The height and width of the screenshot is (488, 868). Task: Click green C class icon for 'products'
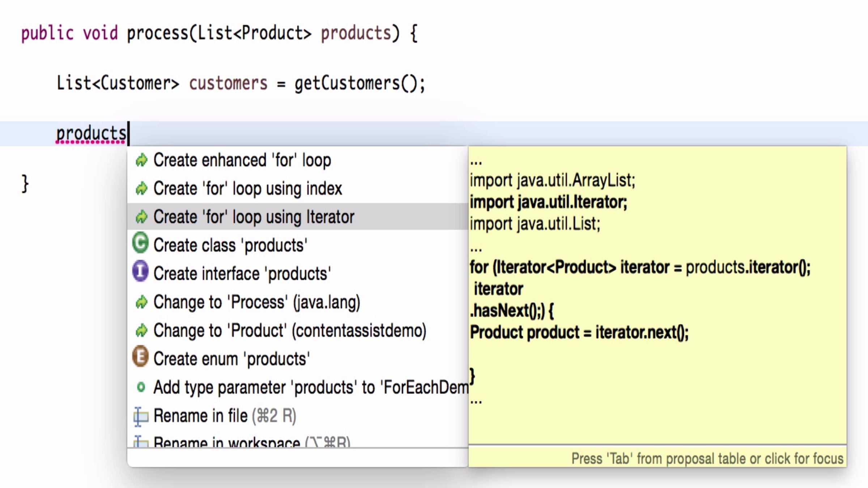coord(140,243)
